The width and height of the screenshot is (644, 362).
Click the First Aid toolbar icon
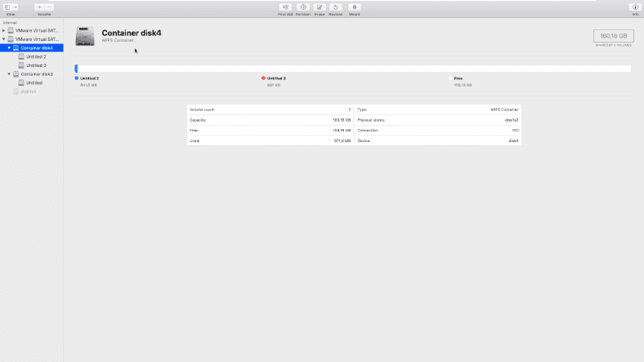pyautogui.click(x=285, y=7)
